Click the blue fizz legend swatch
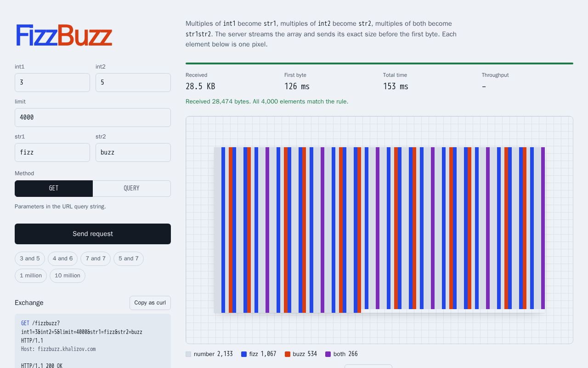 point(244,354)
